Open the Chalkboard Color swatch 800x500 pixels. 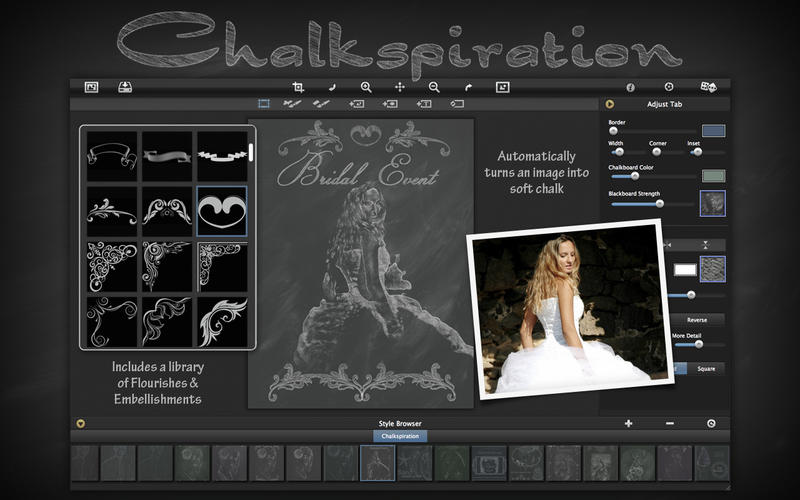click(x=713, y=175)
